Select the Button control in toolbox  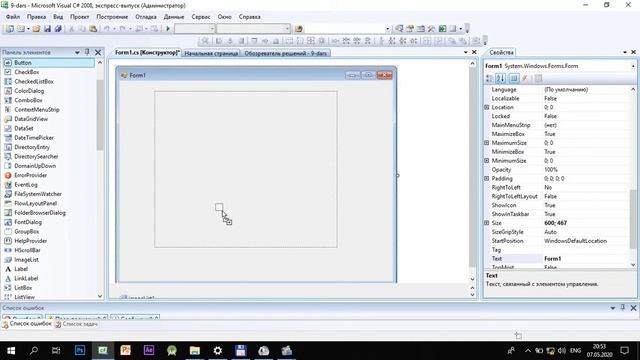point(49,63)
